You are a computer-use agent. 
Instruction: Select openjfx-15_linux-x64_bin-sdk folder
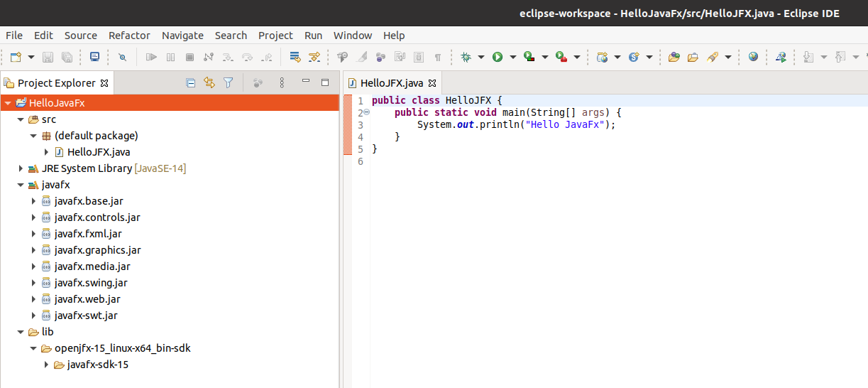(123, 348)
